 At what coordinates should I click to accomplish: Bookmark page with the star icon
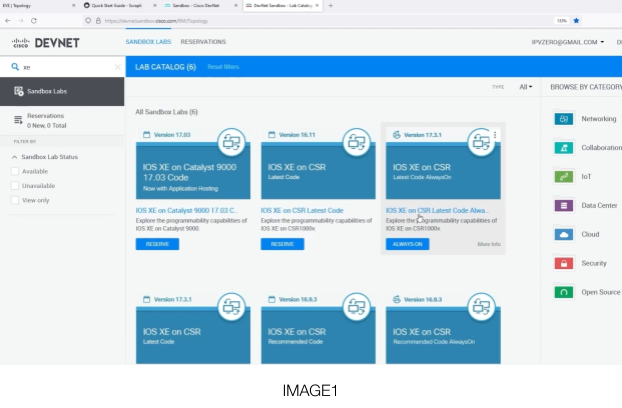(x=576, y=21)
